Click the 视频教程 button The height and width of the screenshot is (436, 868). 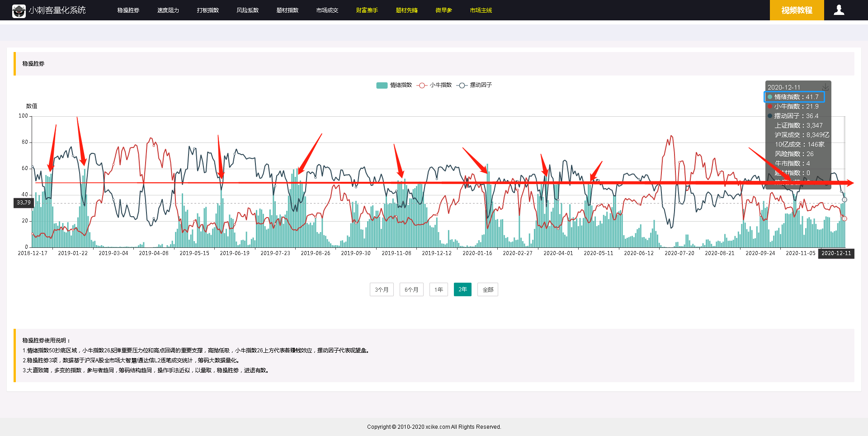pyautogui.click(x=797, y=10)
